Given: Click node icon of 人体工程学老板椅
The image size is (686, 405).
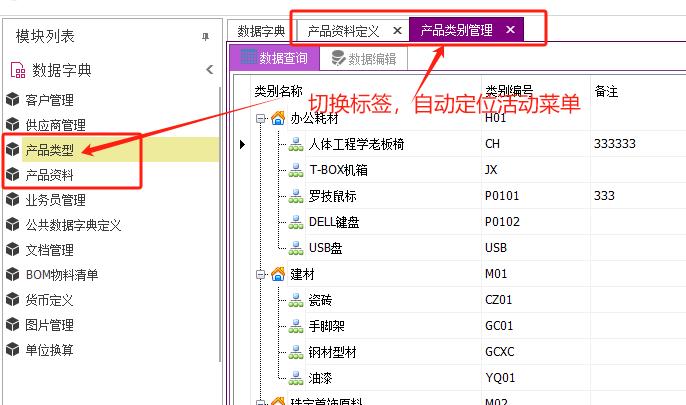Looking at the screenshot, I should pyautogui.click(x=296, y=144).
